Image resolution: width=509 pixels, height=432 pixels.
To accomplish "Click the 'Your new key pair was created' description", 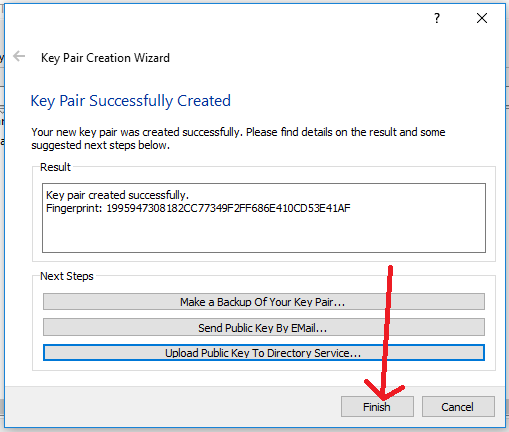I will [x=238, y=132].
